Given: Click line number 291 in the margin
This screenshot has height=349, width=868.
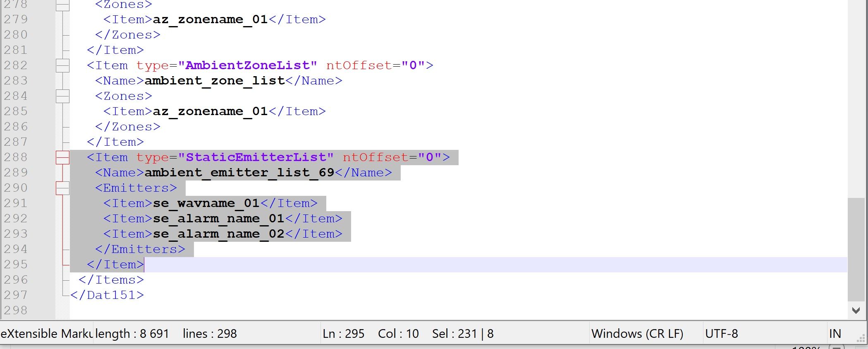Looking at the screenshot, I should [16, 203].
